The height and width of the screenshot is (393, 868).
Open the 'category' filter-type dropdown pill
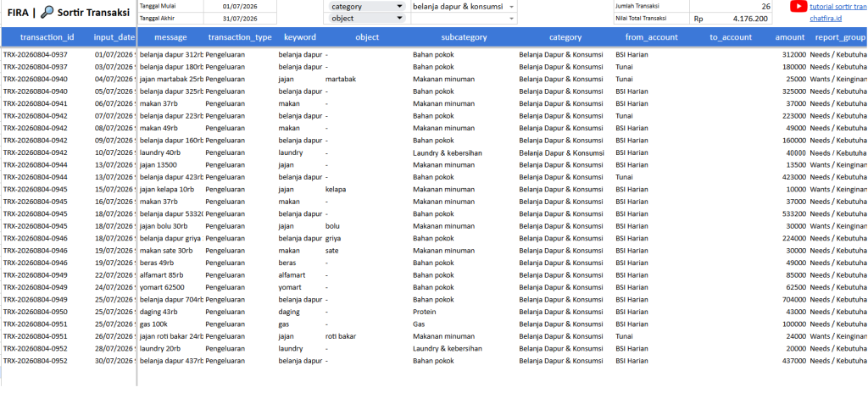coord(366,7)
